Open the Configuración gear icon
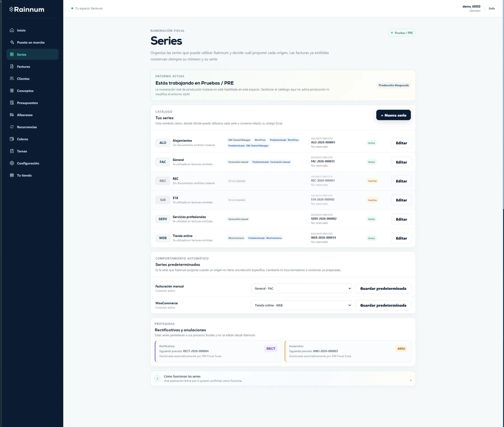 (12, 163)
